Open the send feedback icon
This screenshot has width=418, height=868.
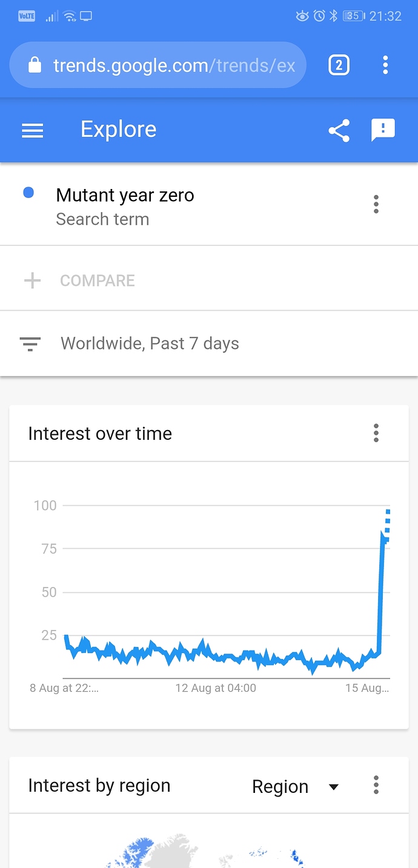coord(383,130)
